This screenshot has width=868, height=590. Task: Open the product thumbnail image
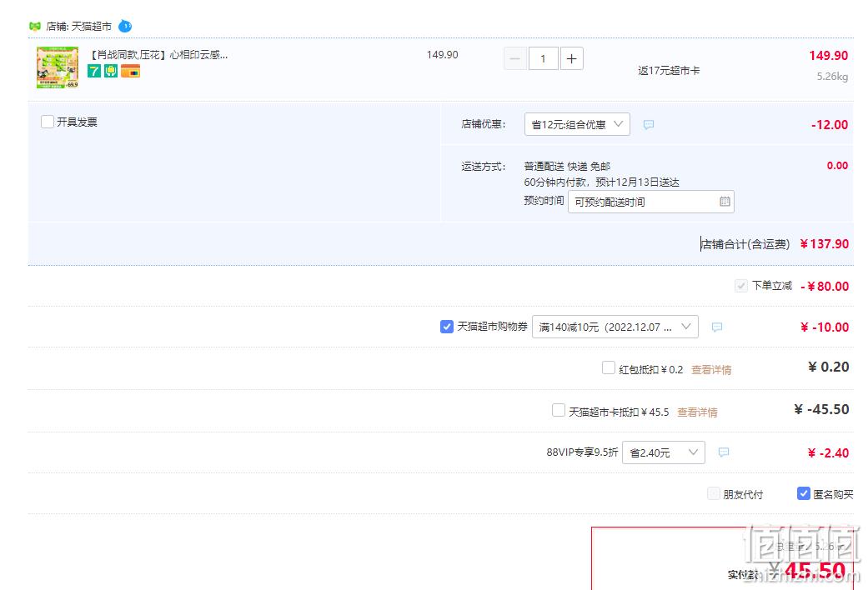[x=58, y=67]
